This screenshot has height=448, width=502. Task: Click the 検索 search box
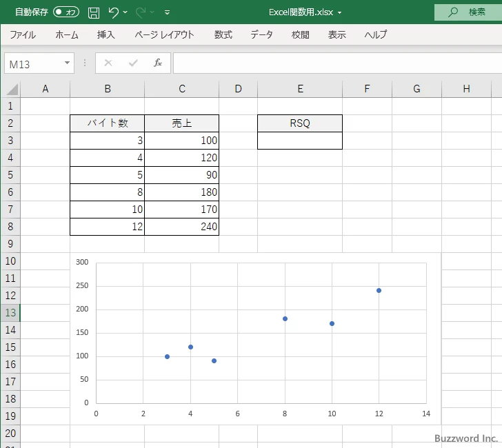[x=468, y=12]
